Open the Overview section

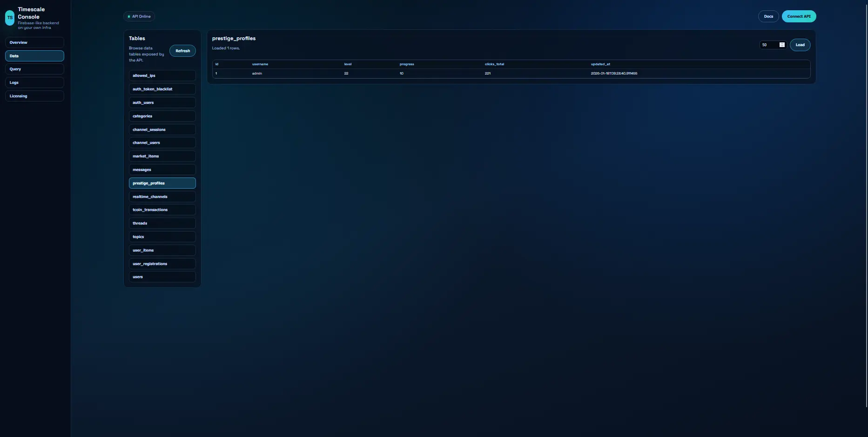click(x=34, y=42)
